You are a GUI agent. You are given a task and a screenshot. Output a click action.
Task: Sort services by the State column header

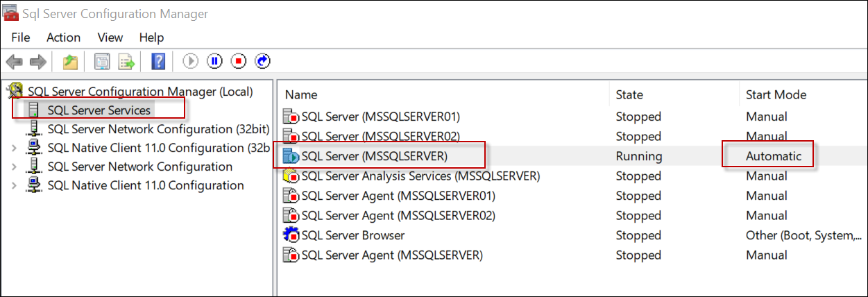coord(629,94)
